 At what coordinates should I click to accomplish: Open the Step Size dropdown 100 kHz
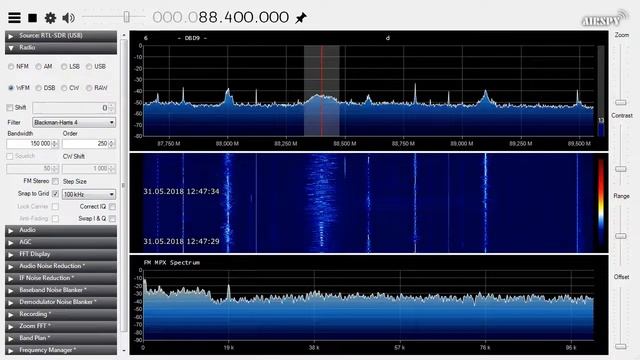tap(89, 194)
